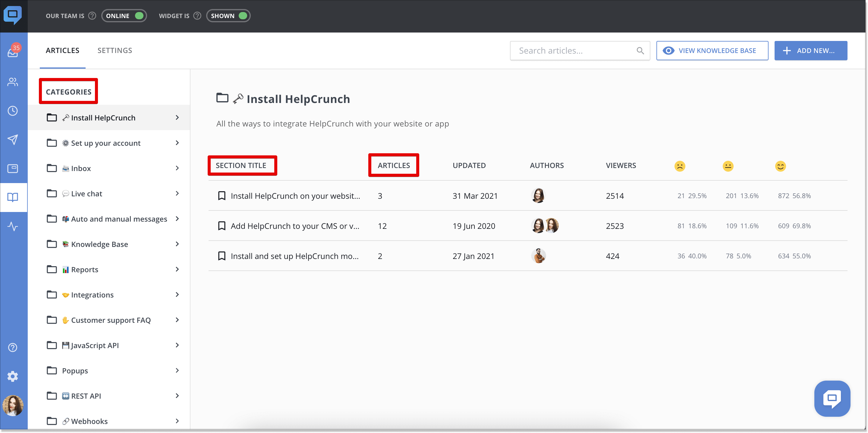868x433 pixels.
Task: Click folder icon beside Reports category
Action: 52,269
